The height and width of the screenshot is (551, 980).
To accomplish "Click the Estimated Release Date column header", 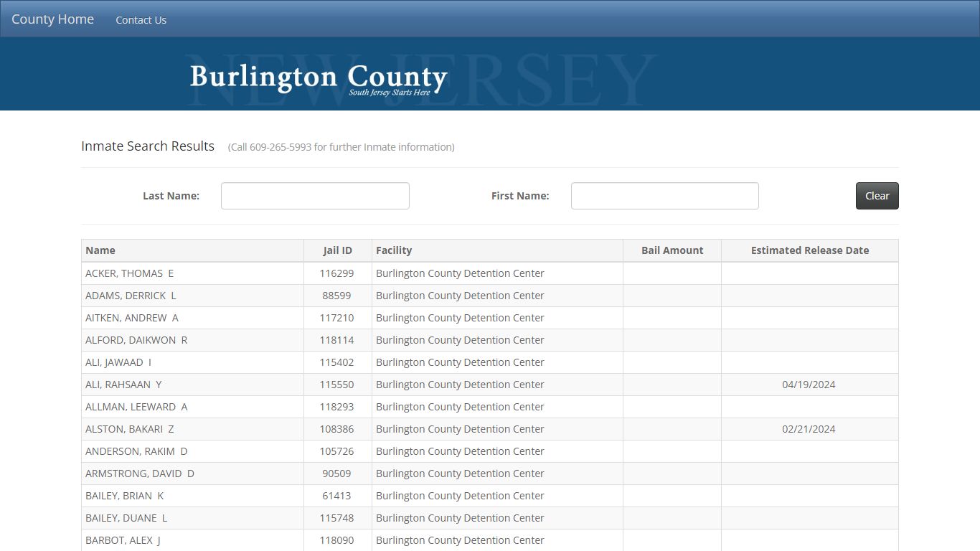I will pyautogui.click(x=809, y=250).
